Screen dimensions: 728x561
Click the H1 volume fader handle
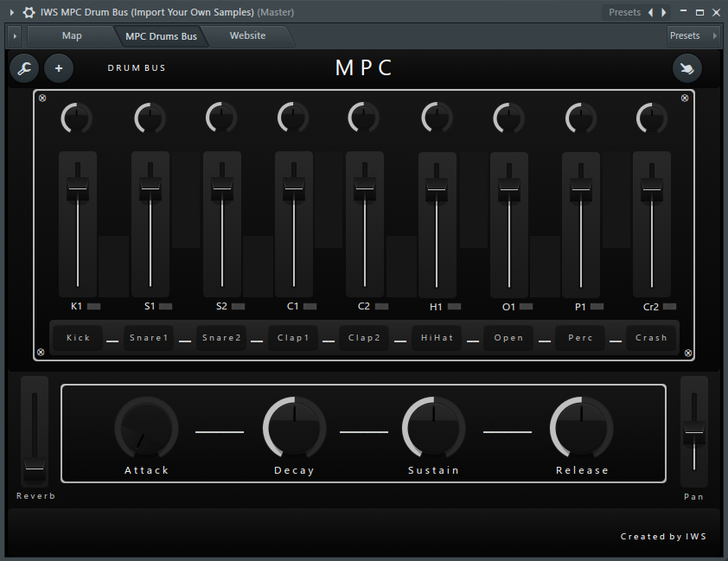[437, 189]
